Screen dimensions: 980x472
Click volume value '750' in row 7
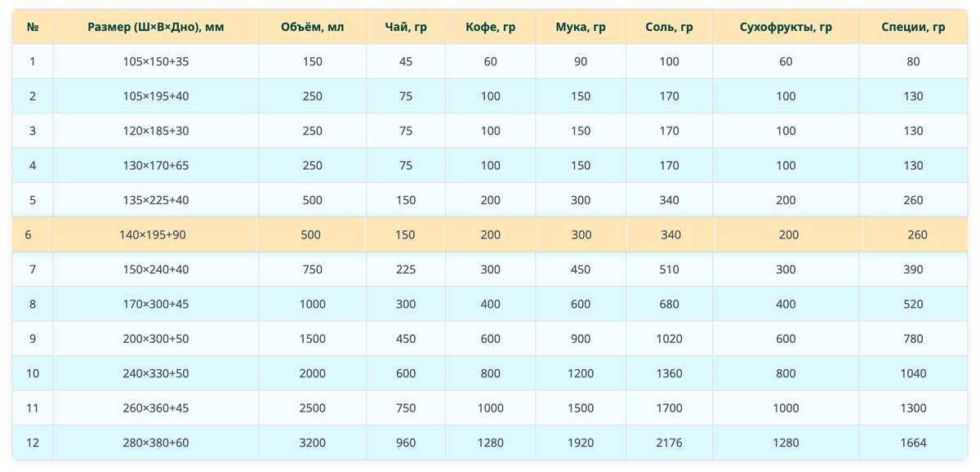click(312, 269)
